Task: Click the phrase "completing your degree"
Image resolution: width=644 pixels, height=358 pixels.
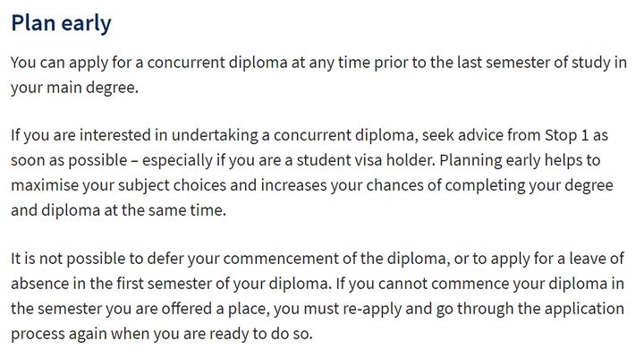Action: [x=529, y=185]
